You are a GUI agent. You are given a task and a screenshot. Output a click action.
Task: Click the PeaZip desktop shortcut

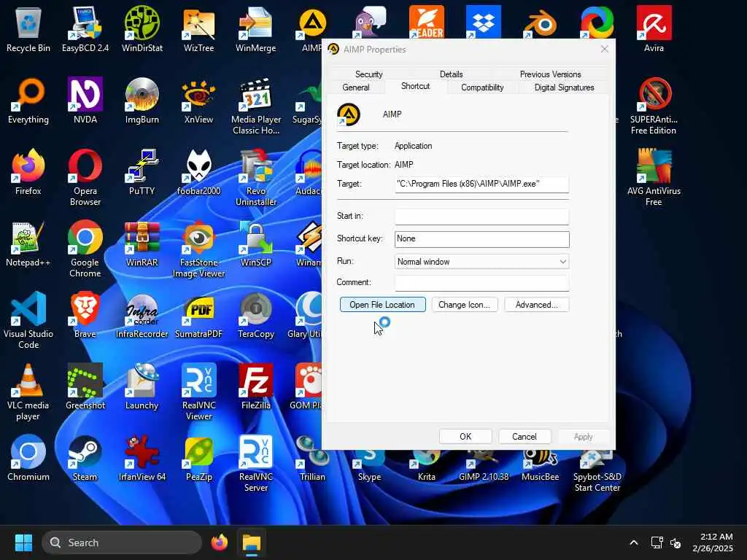tap(198, 458)
